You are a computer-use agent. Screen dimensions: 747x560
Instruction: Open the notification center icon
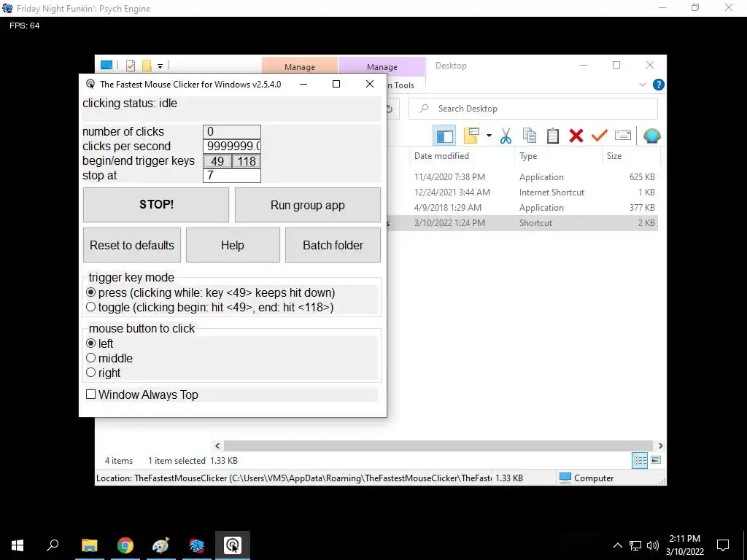[723, 545]
